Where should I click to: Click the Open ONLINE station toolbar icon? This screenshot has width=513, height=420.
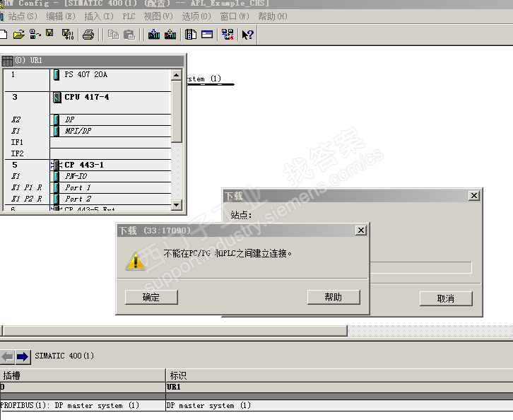(35, 34)
